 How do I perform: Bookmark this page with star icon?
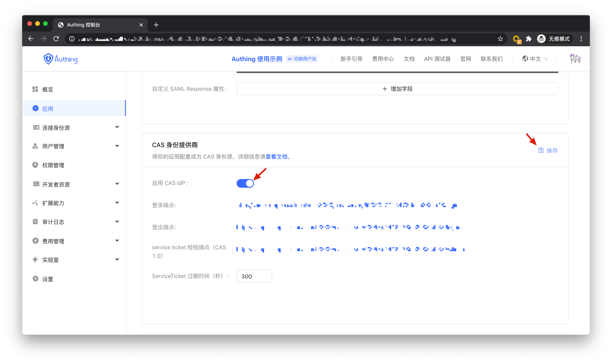pyautogui.click(x=500, y=39)
